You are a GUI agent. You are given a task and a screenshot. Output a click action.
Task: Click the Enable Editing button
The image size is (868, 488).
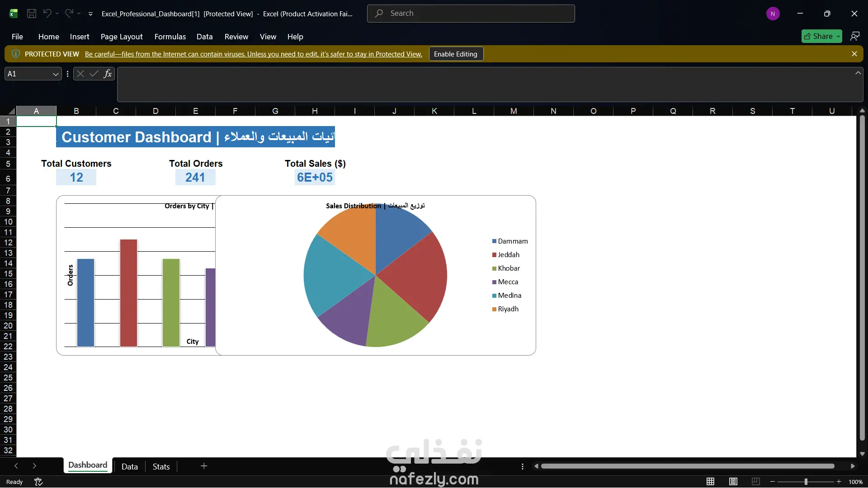(456, 54)
